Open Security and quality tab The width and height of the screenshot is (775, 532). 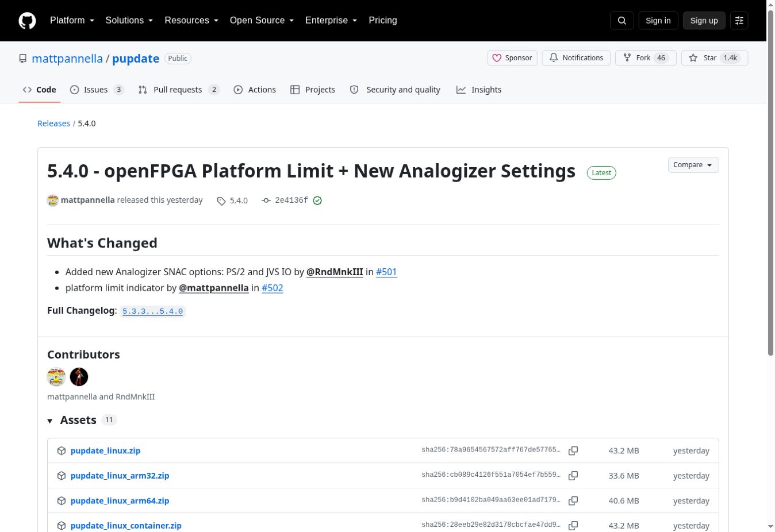pos(395,90)
